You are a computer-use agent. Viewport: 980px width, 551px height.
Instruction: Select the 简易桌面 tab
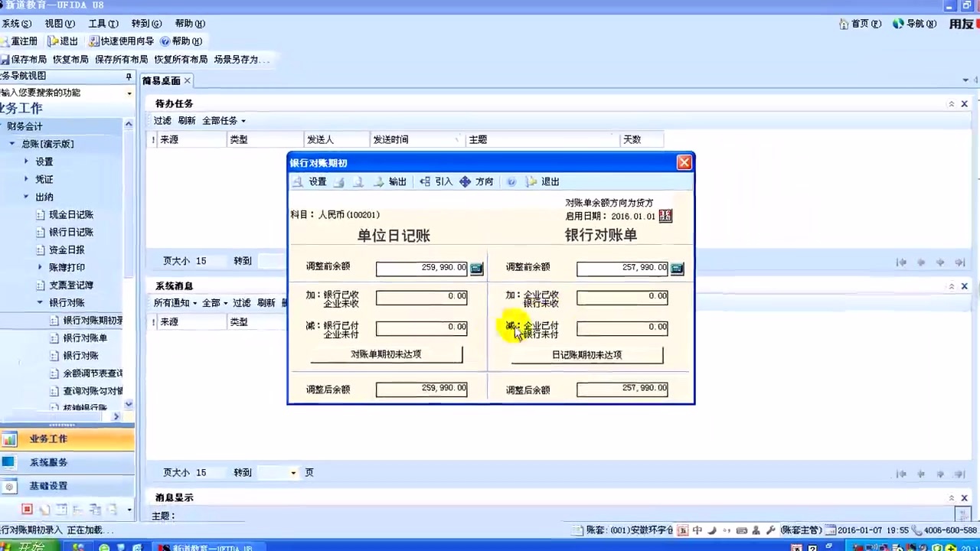click(x=161, y=80)
